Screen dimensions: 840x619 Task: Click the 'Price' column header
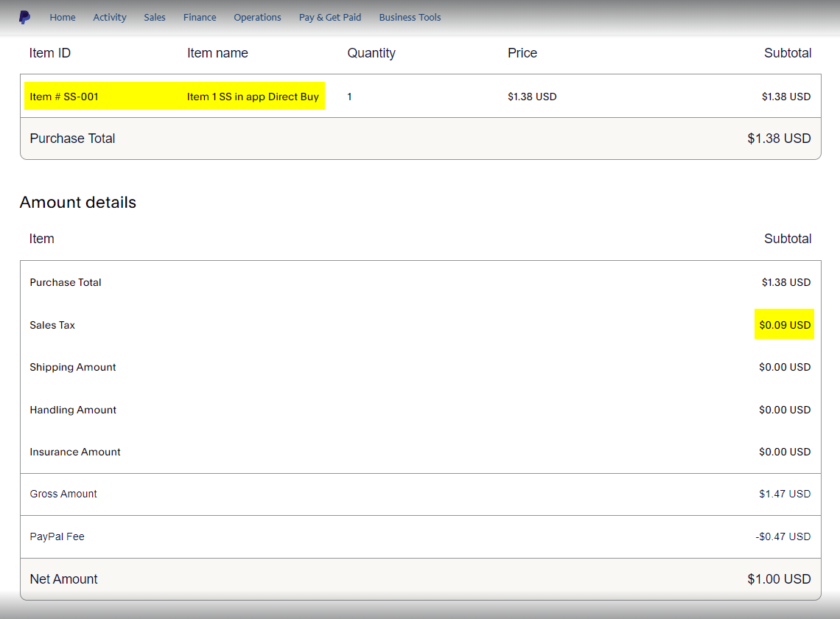click(x=522, y=53)
